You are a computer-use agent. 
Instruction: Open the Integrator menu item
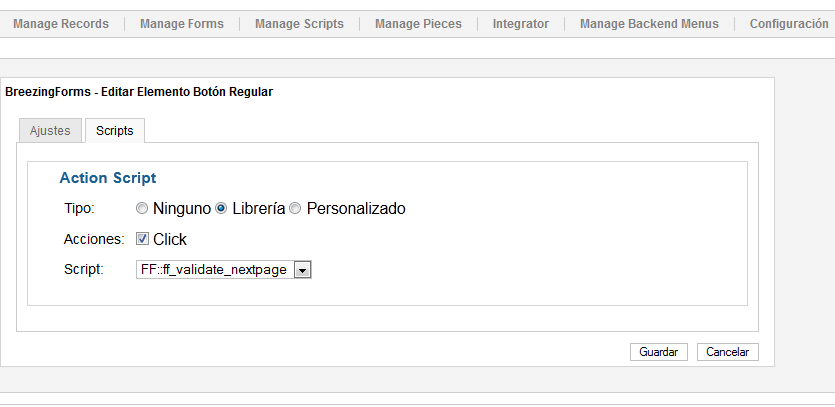point(521,24)
